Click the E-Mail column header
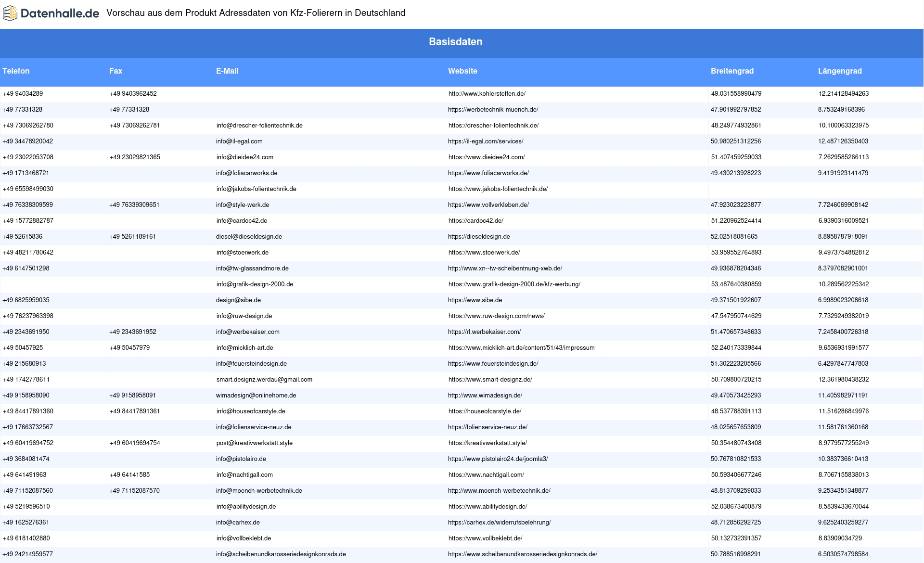 227,71
